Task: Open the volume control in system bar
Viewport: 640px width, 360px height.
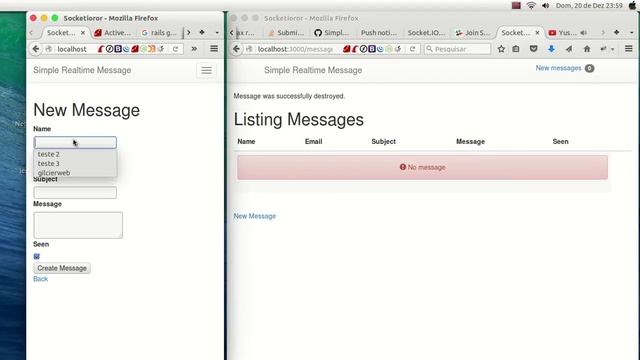Action: pyautogui.click(x=545, y=5)
